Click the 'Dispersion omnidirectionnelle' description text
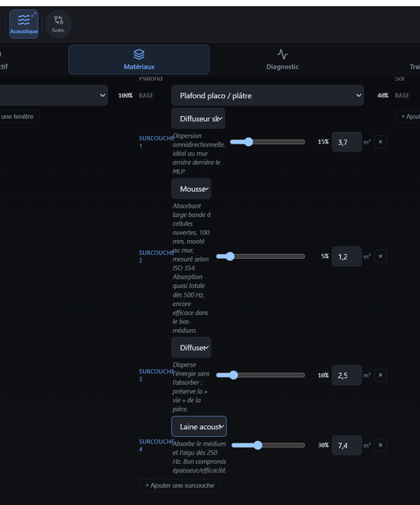This screenshot has height=505, width=420. (199, 154)
